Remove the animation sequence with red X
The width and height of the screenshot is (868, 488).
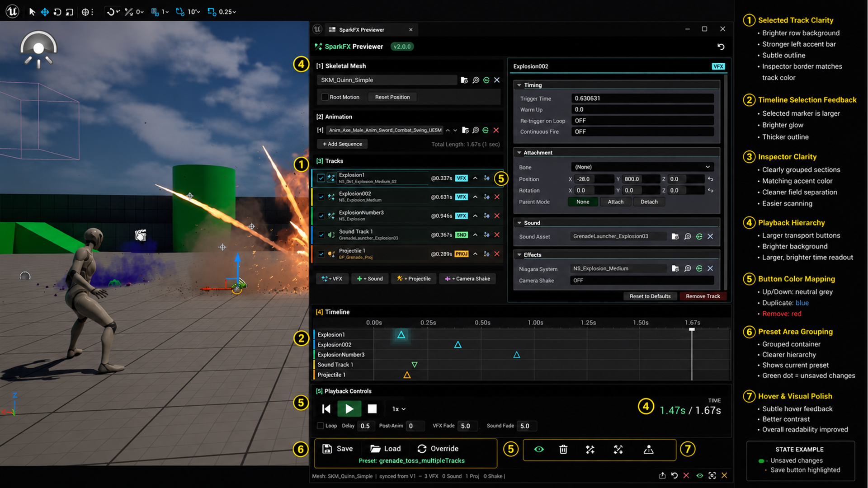point(496,130)
